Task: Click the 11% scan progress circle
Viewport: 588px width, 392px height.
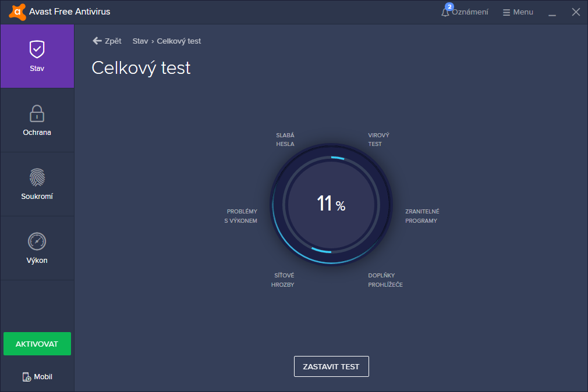Action: pyautogui.click(x=331, y=204)
